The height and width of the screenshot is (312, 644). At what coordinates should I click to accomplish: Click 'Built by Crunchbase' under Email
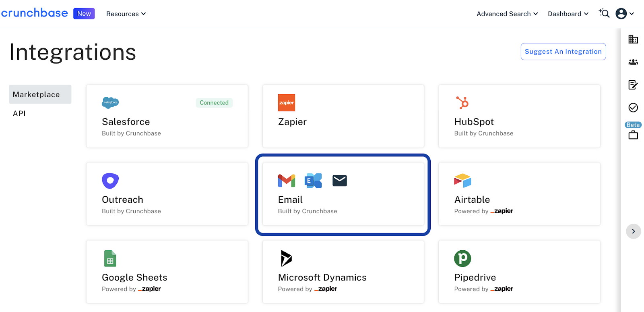point(308,211)
